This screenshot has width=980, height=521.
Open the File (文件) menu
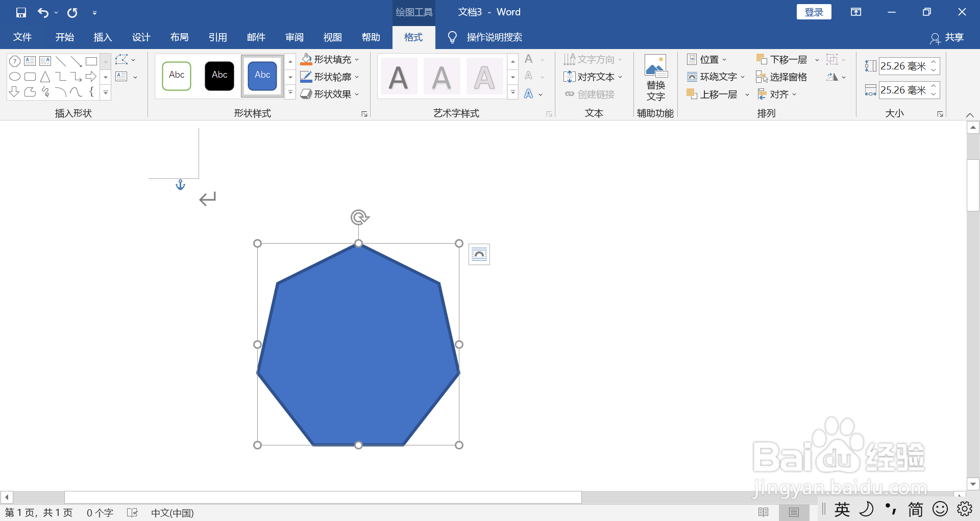point(22,37)
